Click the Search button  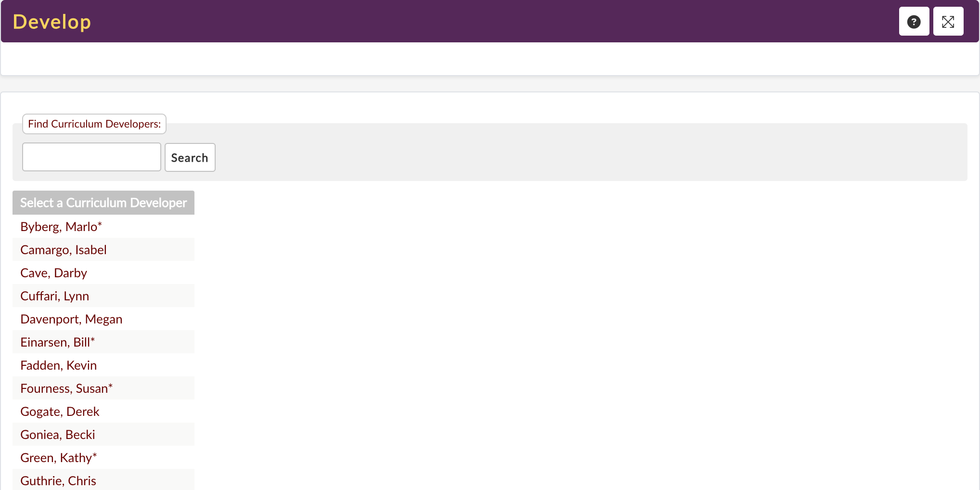(x=190, y=157)
